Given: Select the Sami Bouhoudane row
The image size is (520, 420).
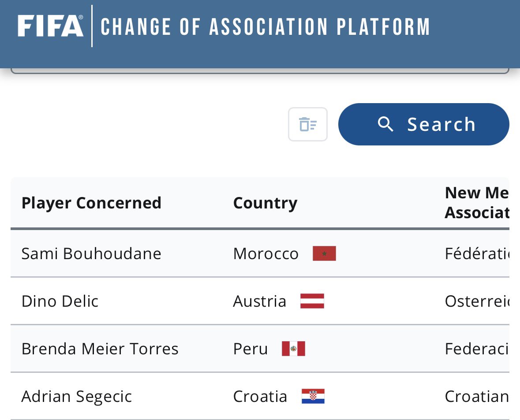Looking at the screenshot, I should pyautogui.click(x=91, y=253).
